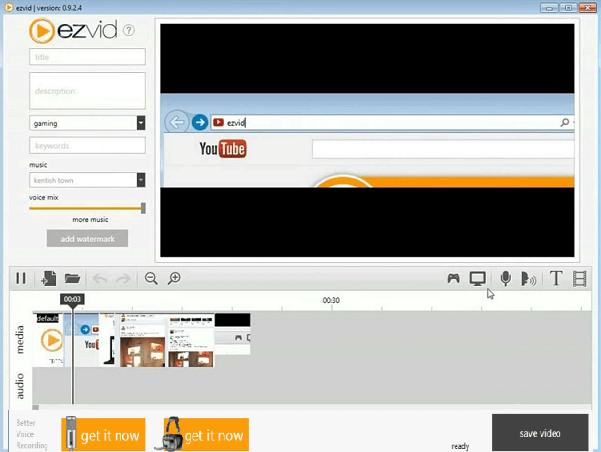Viewport: 601px width, 452px height.
Task: Zoom in the timeline with plus magnifier
Action: click(x=174, y=278)
